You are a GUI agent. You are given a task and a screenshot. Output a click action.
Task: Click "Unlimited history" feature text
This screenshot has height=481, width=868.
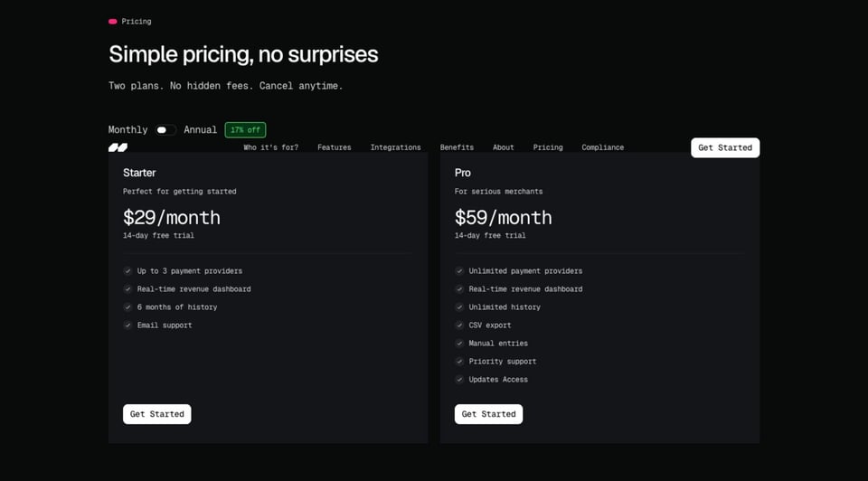click(505, 307)
